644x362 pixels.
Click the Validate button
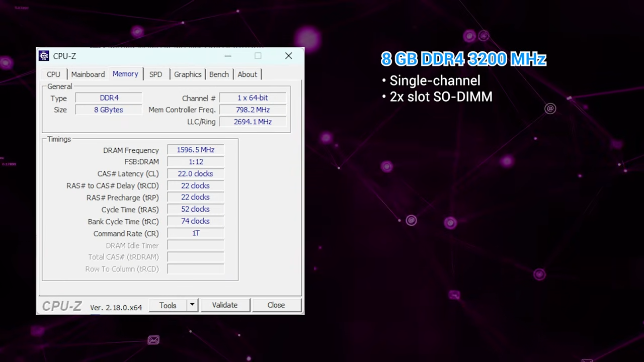[224, 305]
